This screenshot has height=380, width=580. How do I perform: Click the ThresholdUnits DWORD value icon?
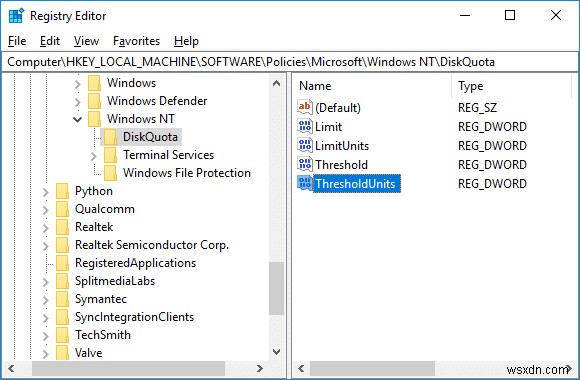click(305, 184)
